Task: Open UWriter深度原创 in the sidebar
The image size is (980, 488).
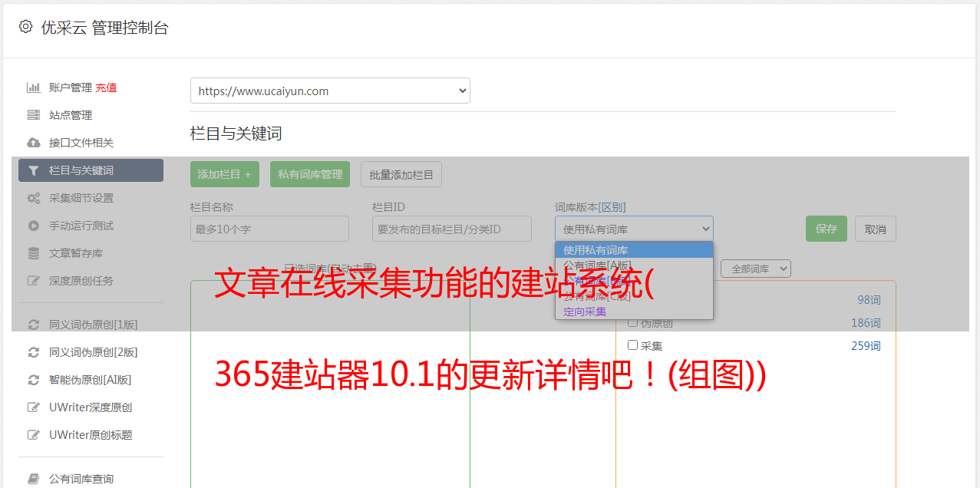Action: click(x=91, y=407)
